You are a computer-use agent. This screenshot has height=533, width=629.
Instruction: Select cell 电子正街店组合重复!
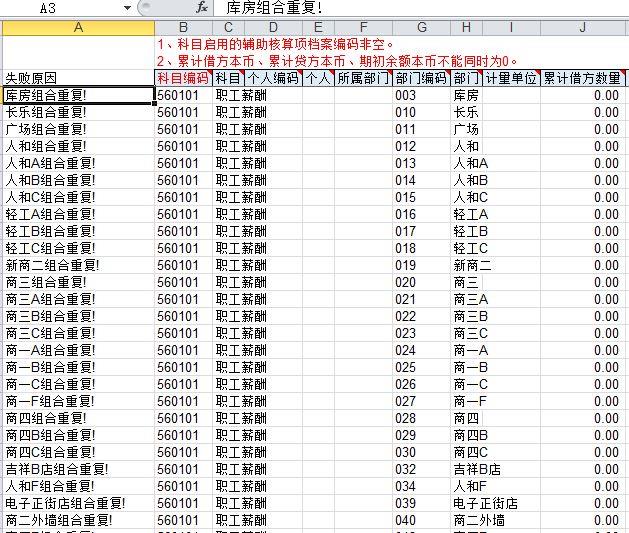tap(79, 503)
